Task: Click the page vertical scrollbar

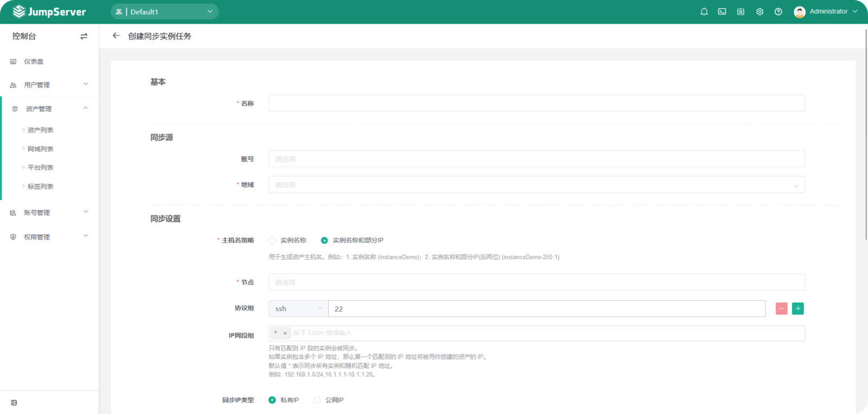Action: 866,134
